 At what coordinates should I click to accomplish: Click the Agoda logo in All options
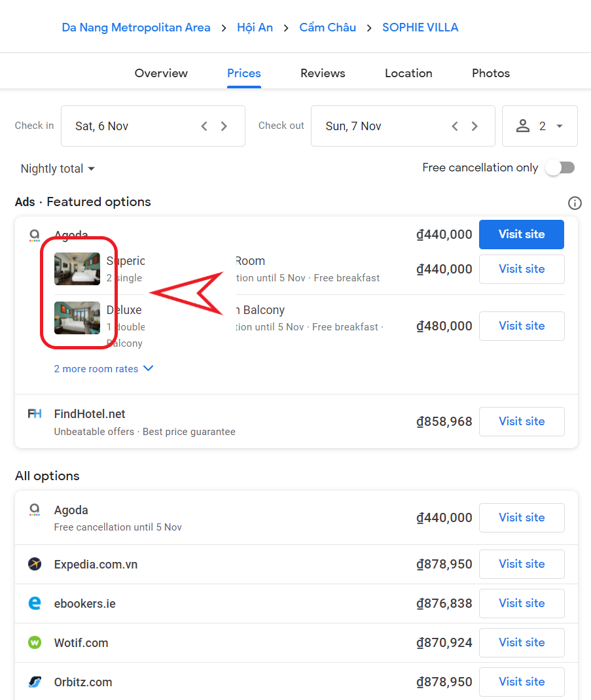point(35,510)
